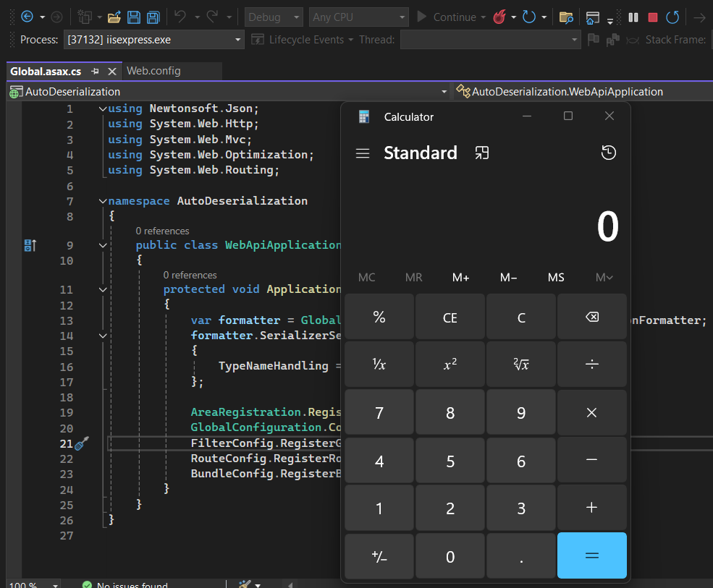Open the Calculator memory list M dropdown
Screen dimensions: 713x588
coord(604,277)
